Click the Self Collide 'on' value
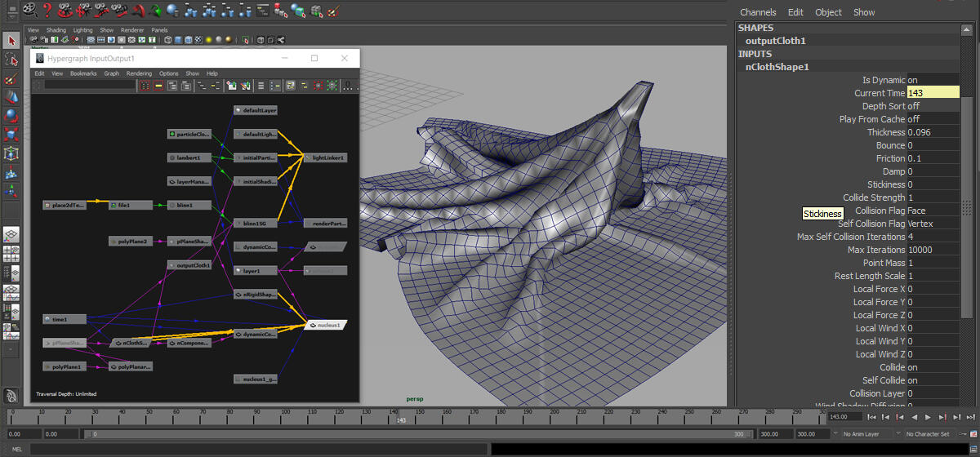The width and height of the screenshot is (980, 457). [933, 380]
